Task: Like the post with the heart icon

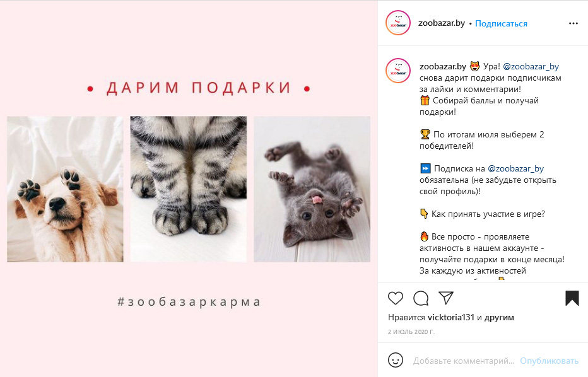Action: tap(395, 298)
